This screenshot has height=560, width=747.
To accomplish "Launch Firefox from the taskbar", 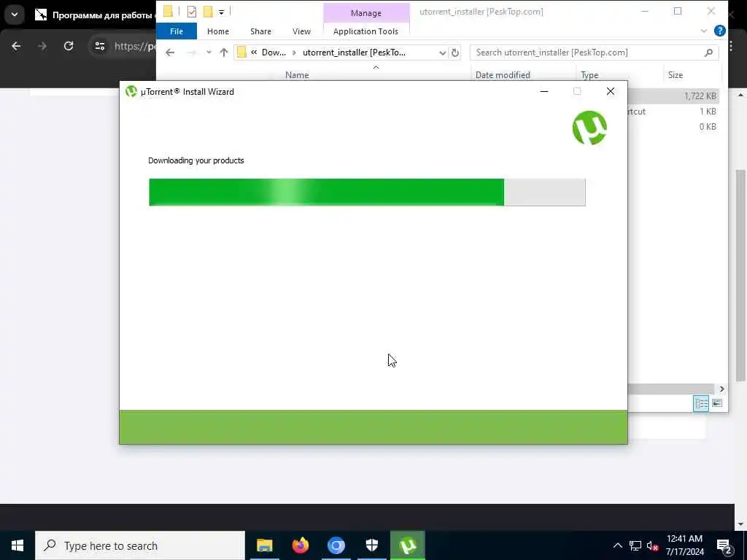I will pyautogui.click(x=300, y=545).
